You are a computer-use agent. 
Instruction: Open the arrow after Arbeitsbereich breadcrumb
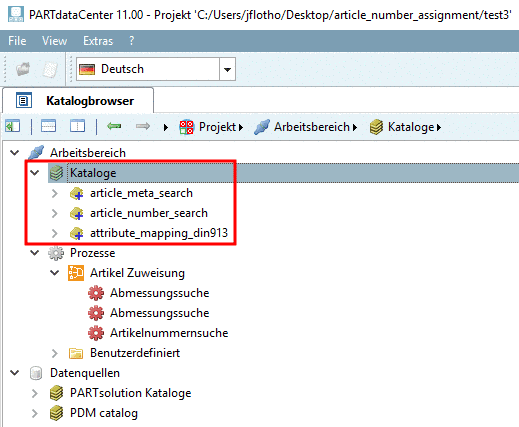tap(355, 127)
